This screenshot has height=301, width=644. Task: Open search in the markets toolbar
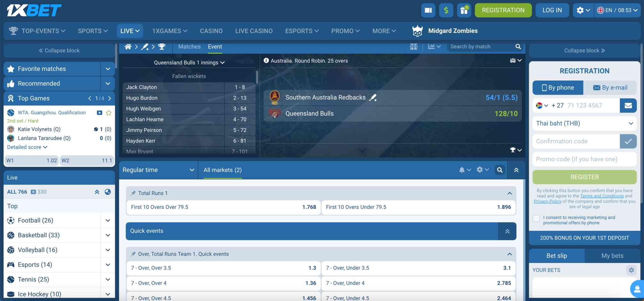click(x=500, y=170)
